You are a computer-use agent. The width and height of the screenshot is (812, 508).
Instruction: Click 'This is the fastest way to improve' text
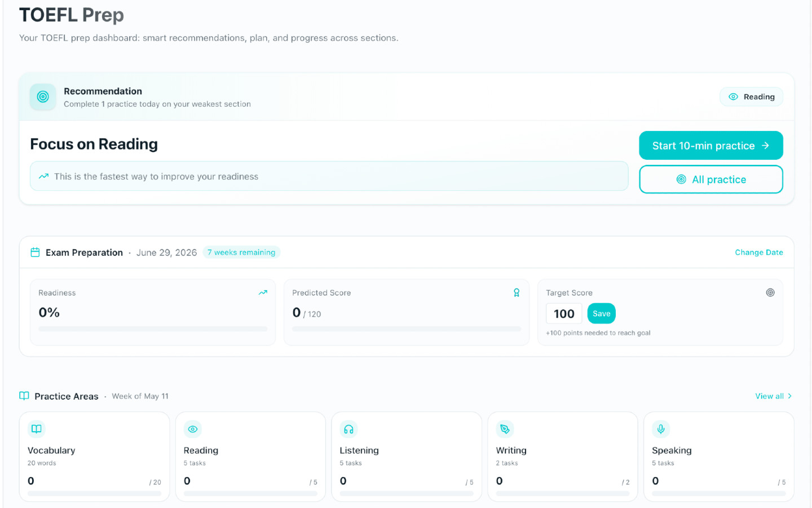coord(156,177)
